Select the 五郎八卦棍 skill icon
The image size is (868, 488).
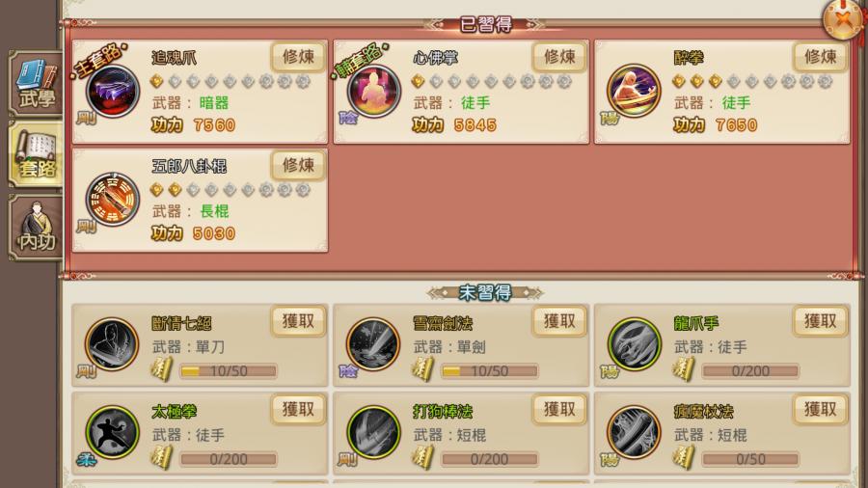pyautogui.click(x=113, y=200)
